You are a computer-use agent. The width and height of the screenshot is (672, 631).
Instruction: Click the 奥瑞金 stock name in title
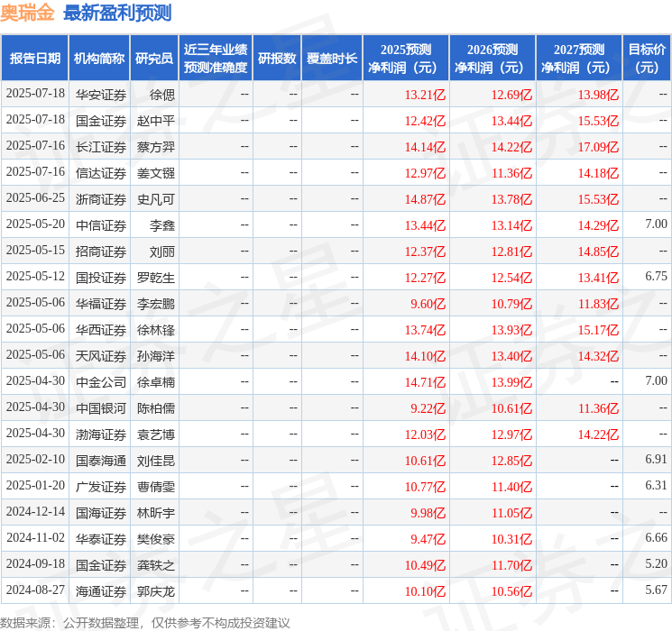(28, 13)
